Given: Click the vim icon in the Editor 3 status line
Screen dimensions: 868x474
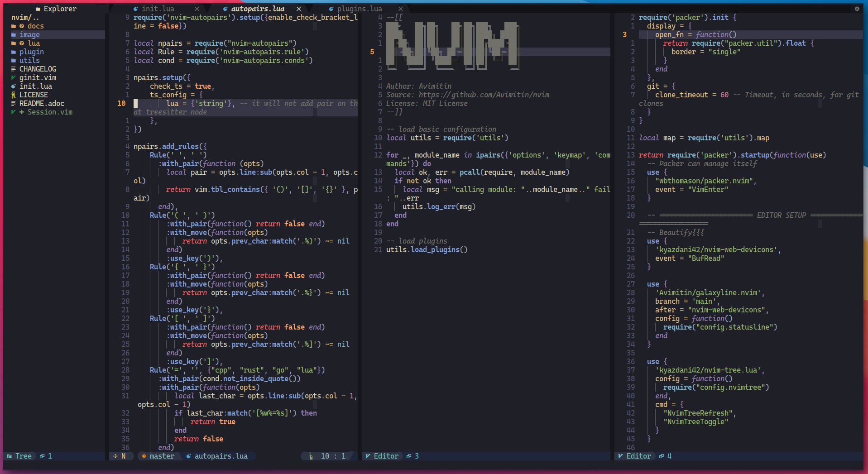Looking at the screenshot, I should click(368, 456).
